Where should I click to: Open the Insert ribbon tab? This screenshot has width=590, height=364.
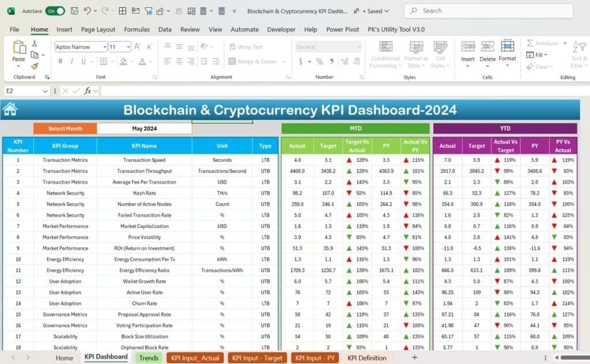tap(65, 29)
